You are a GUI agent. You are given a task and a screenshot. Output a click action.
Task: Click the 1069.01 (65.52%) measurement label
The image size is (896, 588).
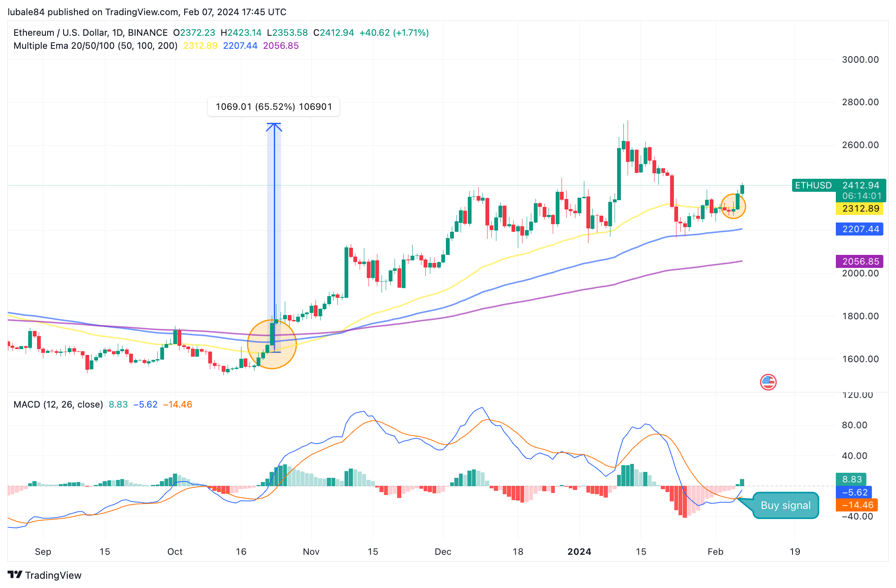273,106
